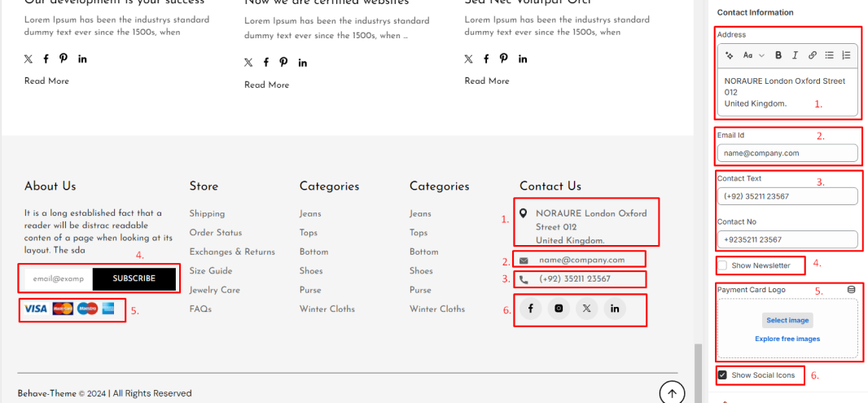Image resolution: width=868 pixels, height=403 pixels.
Task: Click X share icon on 'Sed Nec Volutpat' card
Action: click(x=469, y=59)
